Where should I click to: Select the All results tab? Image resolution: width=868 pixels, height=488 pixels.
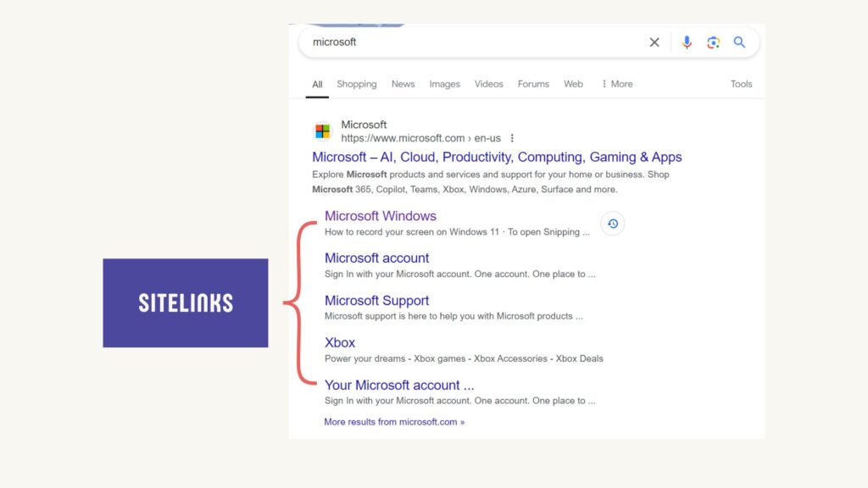(317, 84)
